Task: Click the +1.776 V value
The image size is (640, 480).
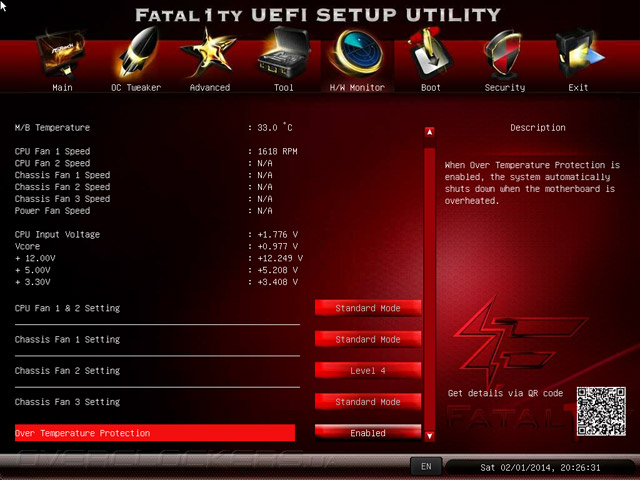Action: 278,235
